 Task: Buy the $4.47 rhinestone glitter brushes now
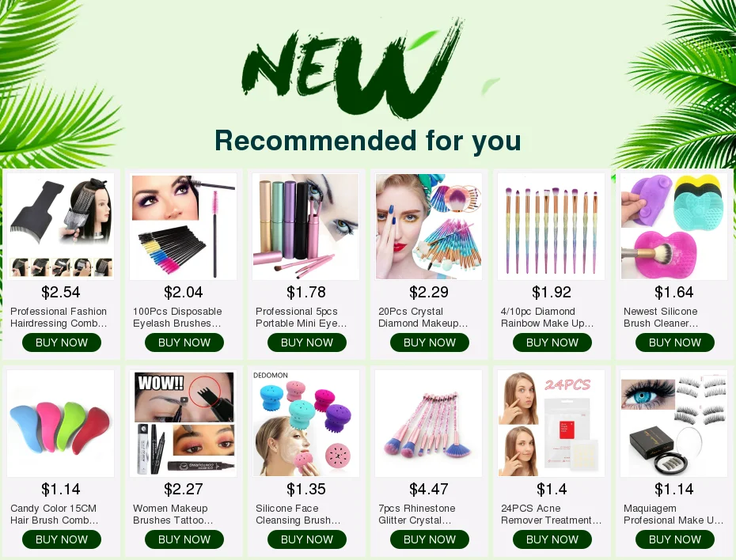pos(430,539)
